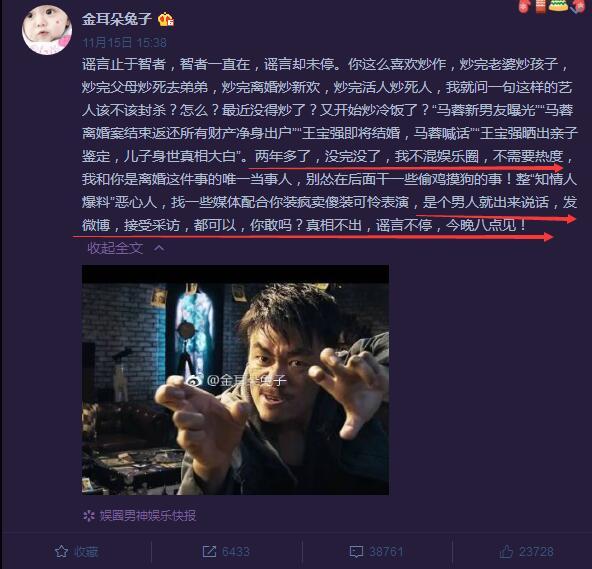Open the 38761 comments list
The image size is (592, 569).
point(386,552)
